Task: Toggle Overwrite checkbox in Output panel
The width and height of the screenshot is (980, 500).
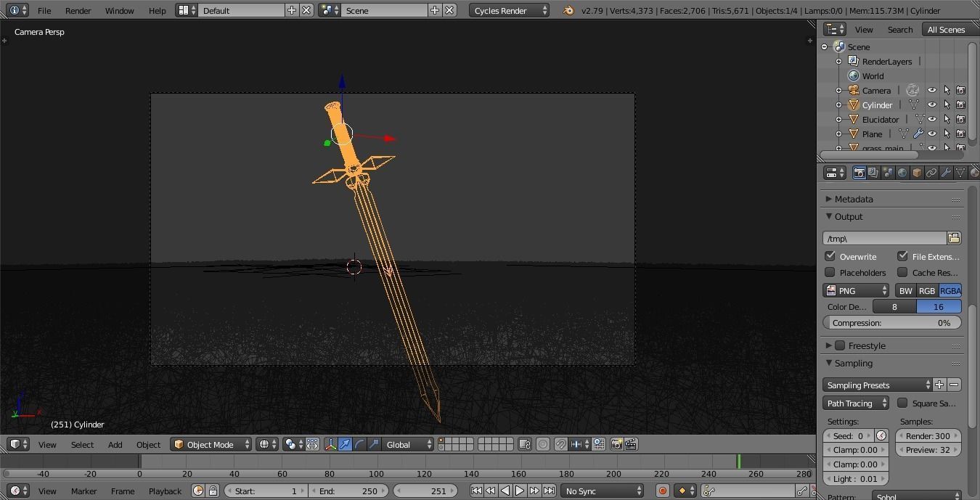Action: tap(830, 256)
